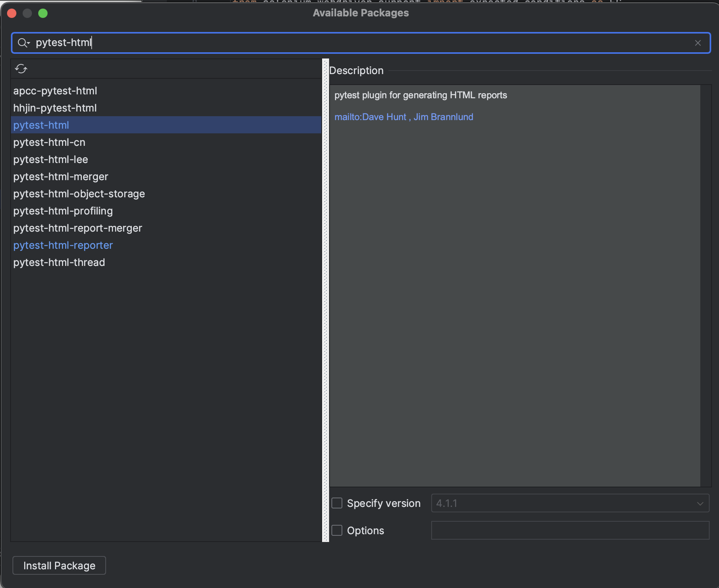Enable the Options checkbox

coord(337,530)
